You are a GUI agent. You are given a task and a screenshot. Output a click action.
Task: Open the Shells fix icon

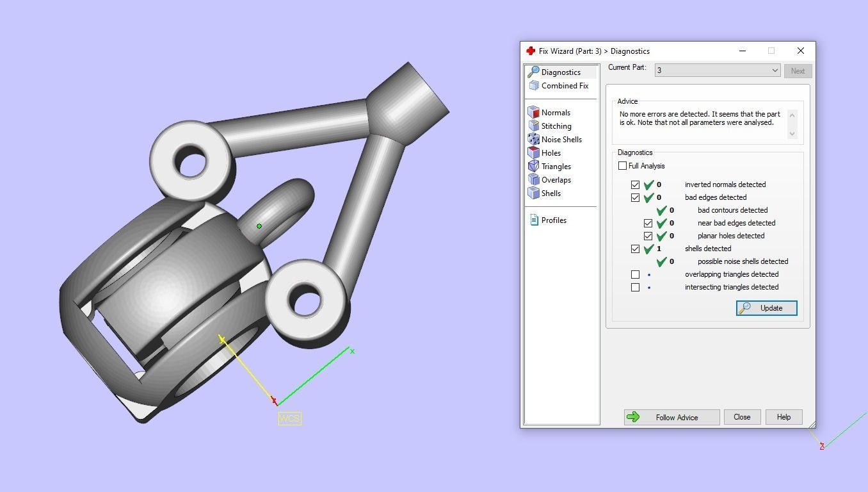click(x=533, y=193)
